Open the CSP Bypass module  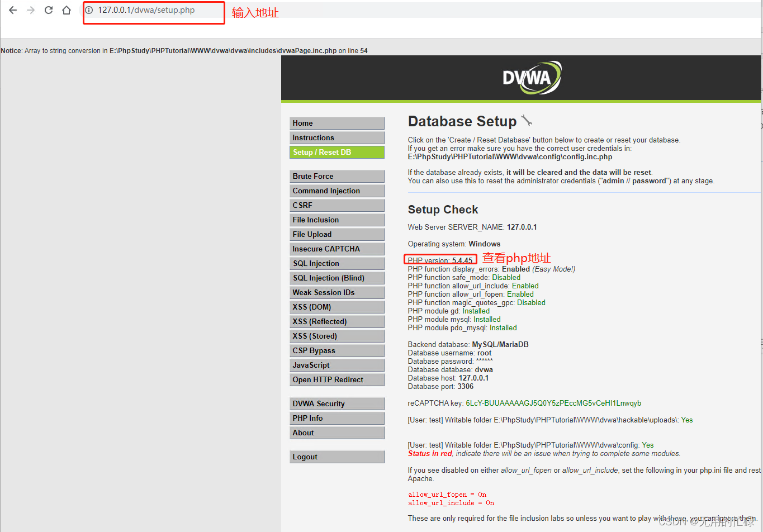click(x=337, y=350)
